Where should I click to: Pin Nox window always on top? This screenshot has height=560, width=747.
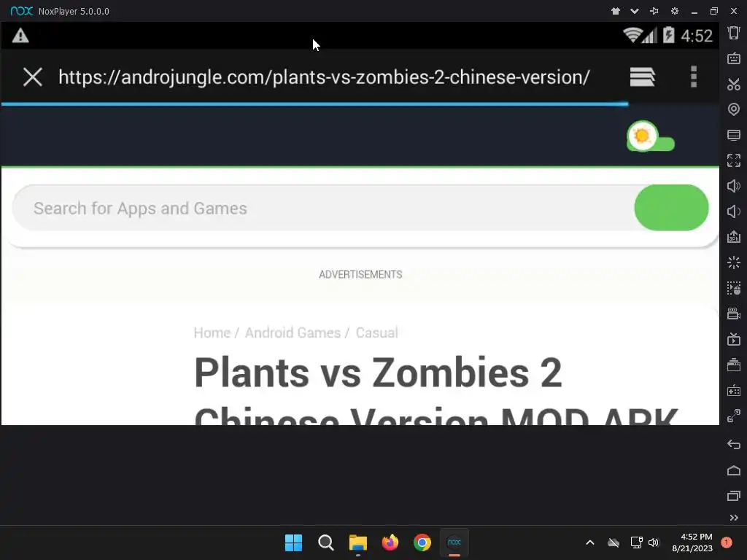[x=654, y=11]
